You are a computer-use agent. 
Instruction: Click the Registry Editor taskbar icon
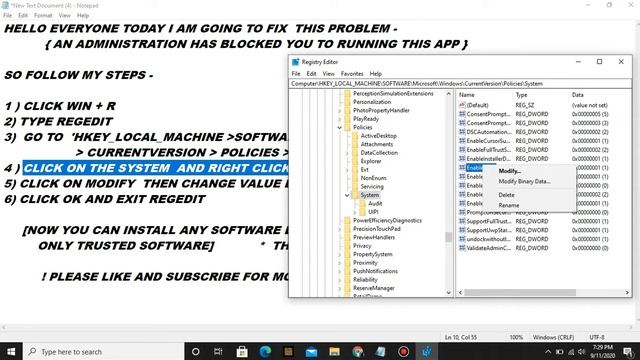(427, 351)
